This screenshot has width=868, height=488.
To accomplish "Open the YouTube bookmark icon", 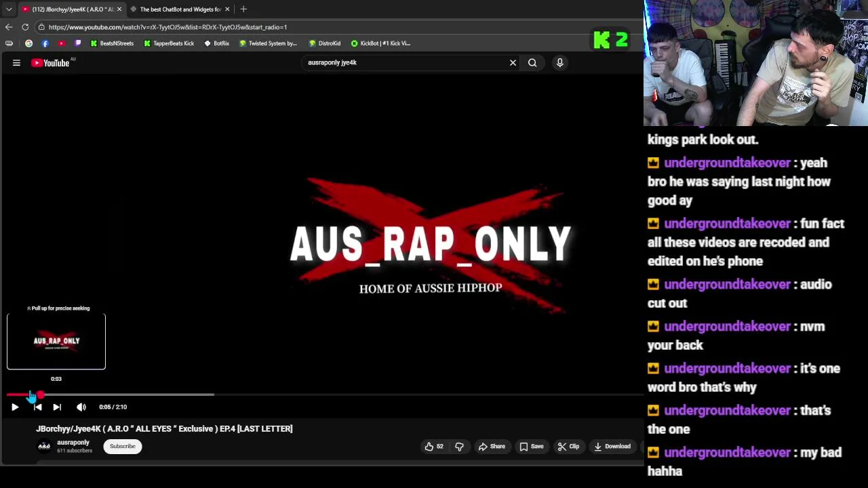I will [x=61, y=43].
